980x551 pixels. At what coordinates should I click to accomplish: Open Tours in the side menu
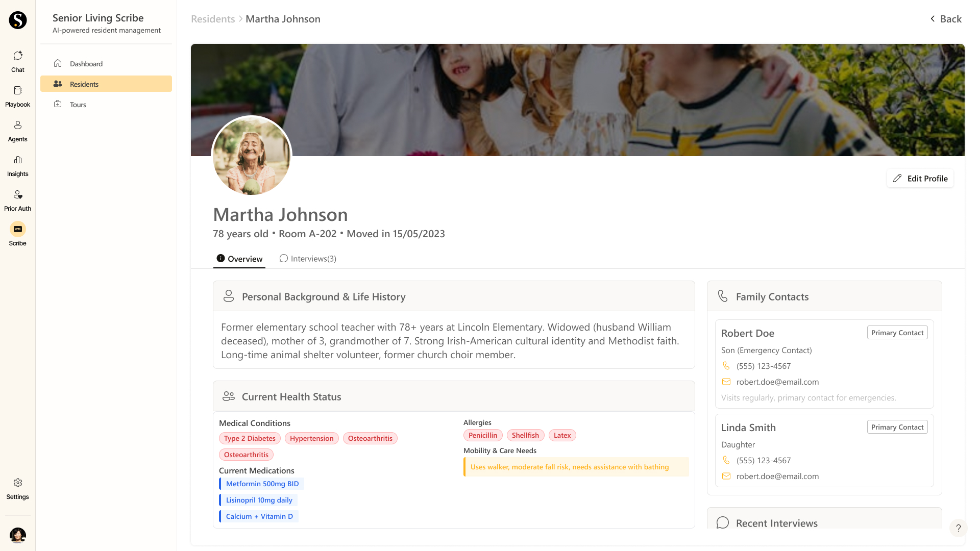tap(106, 104)
